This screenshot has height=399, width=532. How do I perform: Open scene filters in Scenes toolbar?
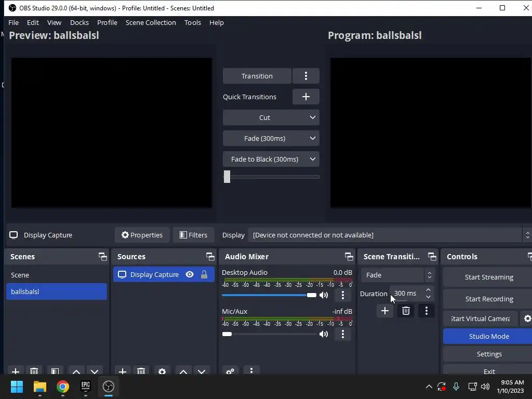click(55, 371)
